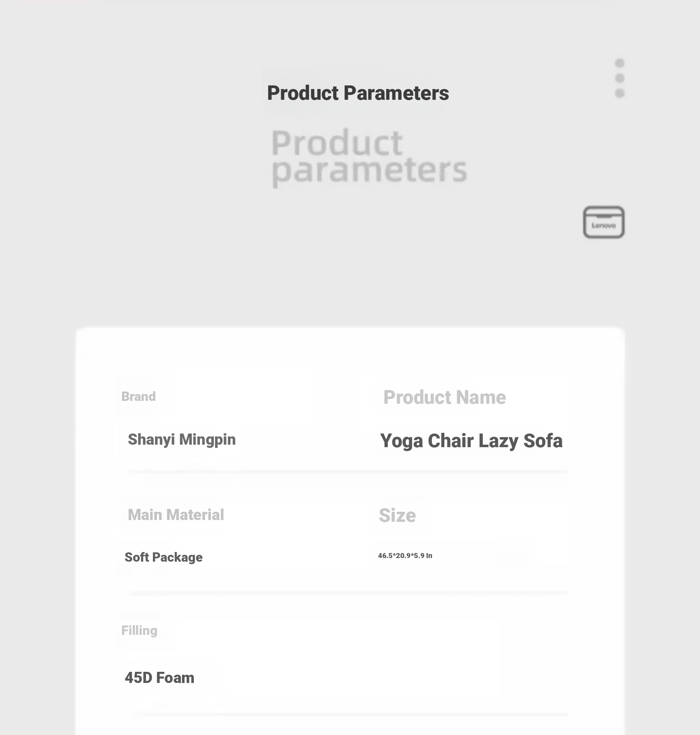Click the large gray word 'Product'
700x735 pixels.
point(337,143)
